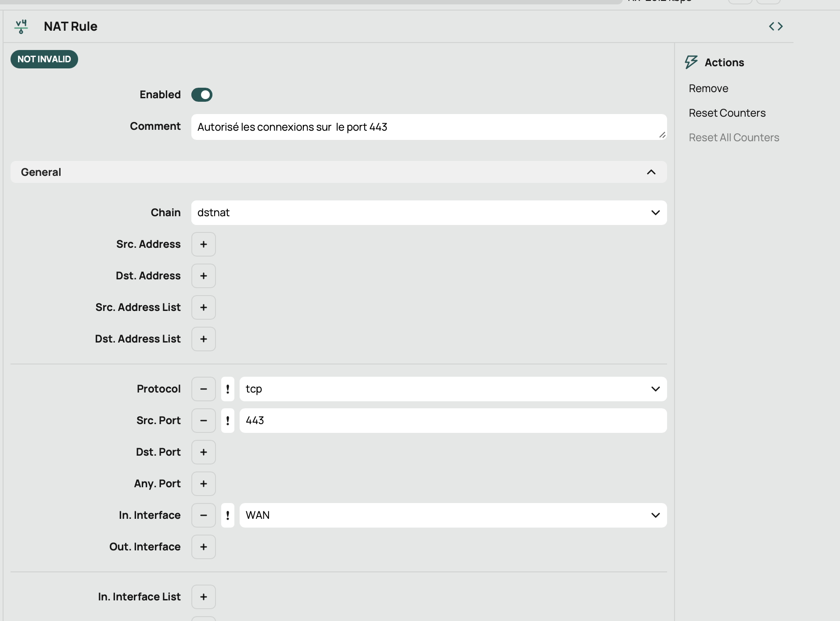Viewport: 840px width, 621px height.
Task: Add a Dst. Address List entry
Action: pos(203,339)
